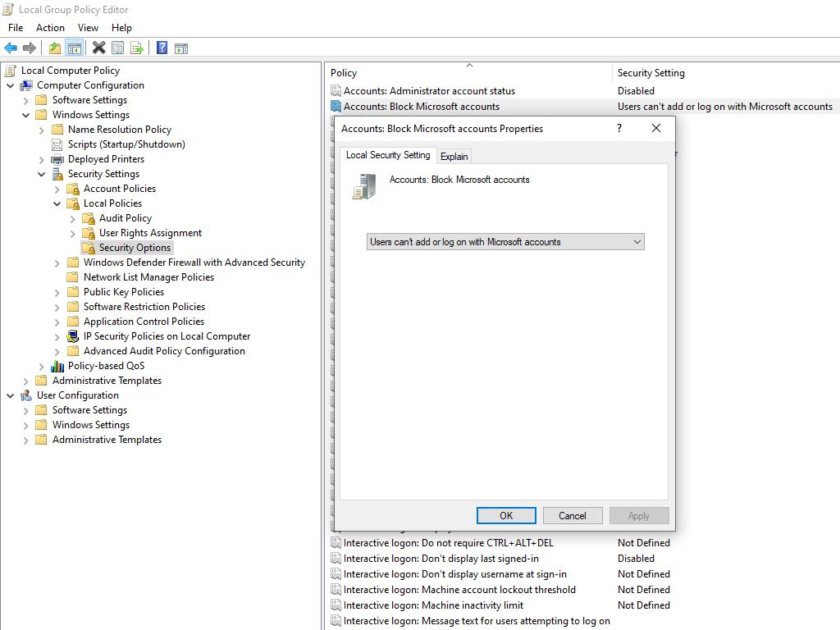Click the Scripts (Startup/Shutdown) icon

57,144
